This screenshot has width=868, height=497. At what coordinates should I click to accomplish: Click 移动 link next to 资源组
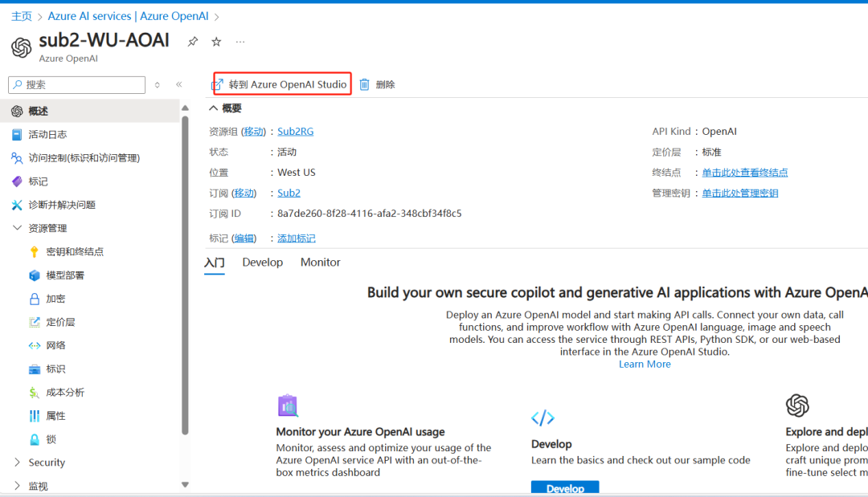(253, 132)
